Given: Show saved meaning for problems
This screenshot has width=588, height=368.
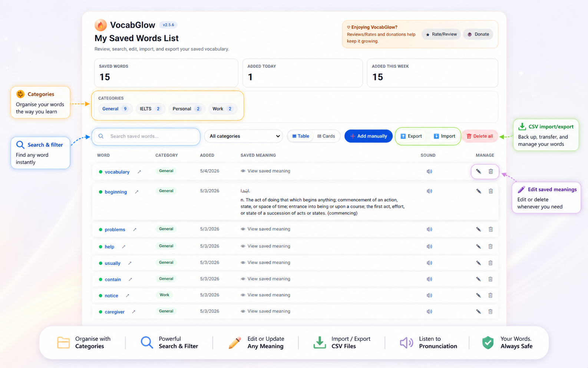Looking at the screenshot, I should tap(265, 229).
